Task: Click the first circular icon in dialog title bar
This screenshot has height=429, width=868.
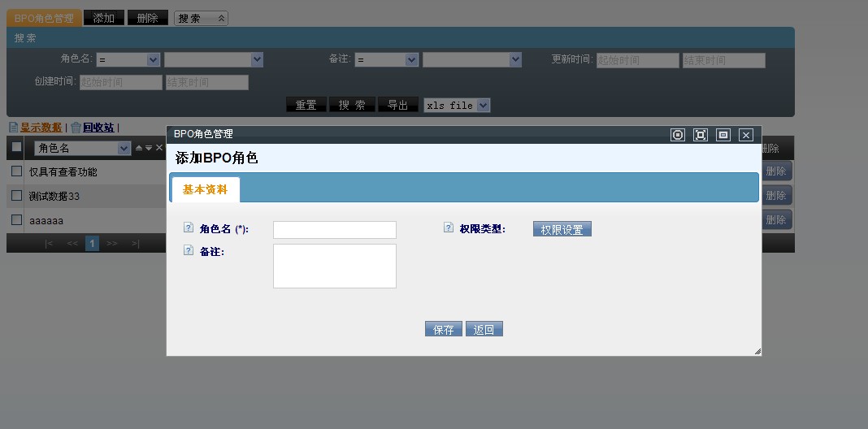Action: 678,135
